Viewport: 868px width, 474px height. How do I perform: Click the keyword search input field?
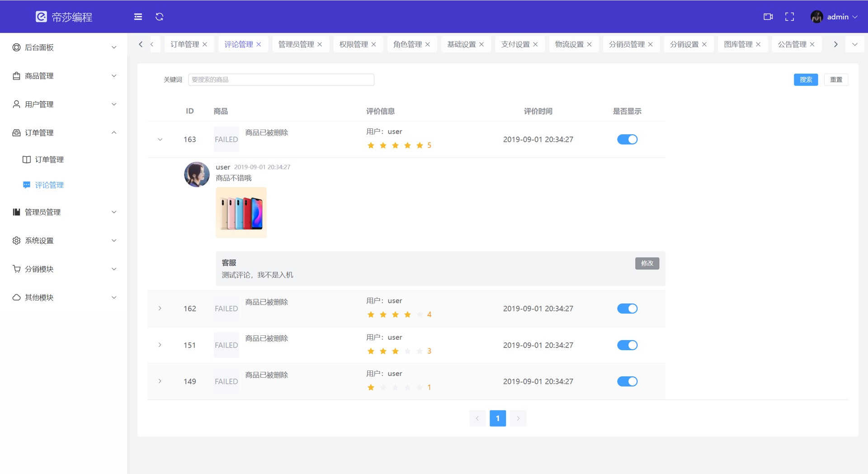point(281,80)
